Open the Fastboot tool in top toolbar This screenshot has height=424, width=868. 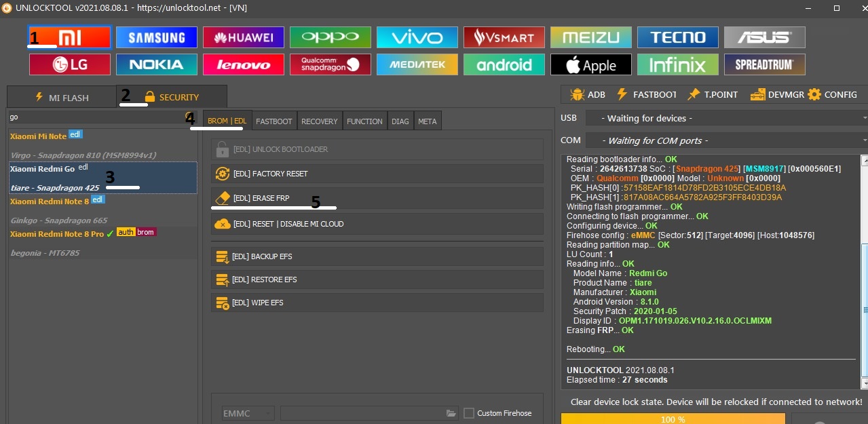tap(646, 94)
